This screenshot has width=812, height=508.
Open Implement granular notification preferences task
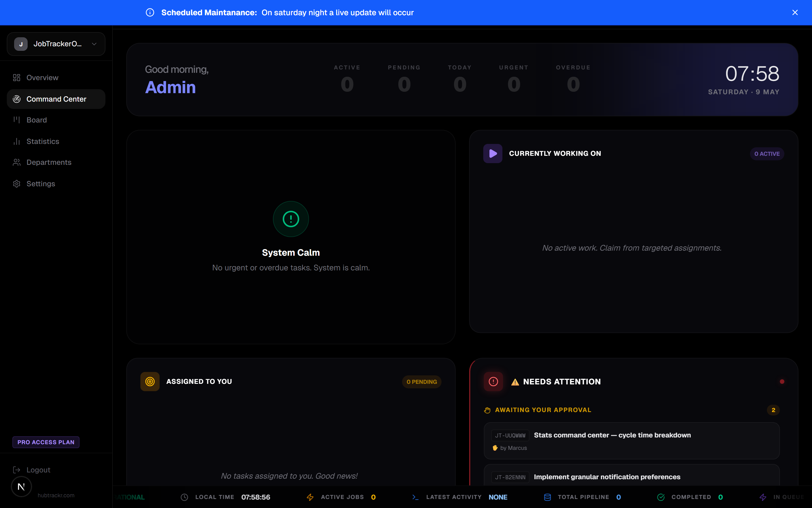pyautogui.click(x=632, y=475)
